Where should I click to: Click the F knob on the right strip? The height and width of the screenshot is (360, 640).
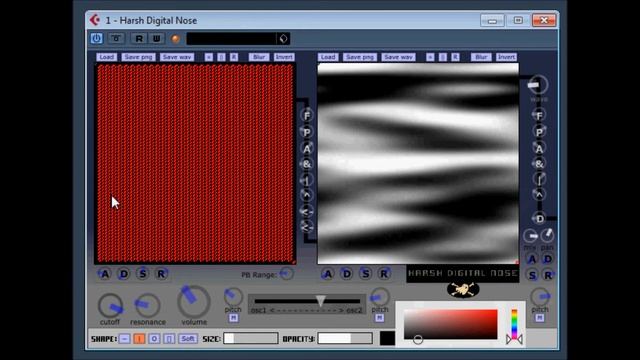click(539, 116)
